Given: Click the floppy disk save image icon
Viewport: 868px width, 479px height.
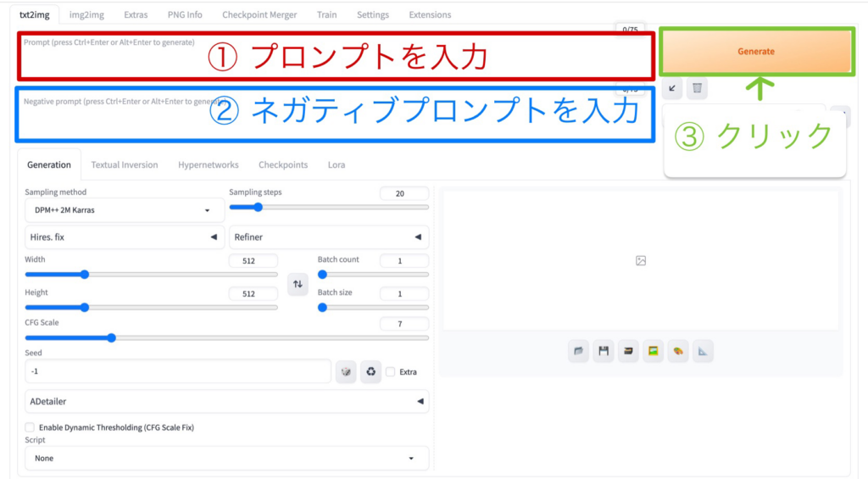Looking at the screenshot, I should point(604,351).
